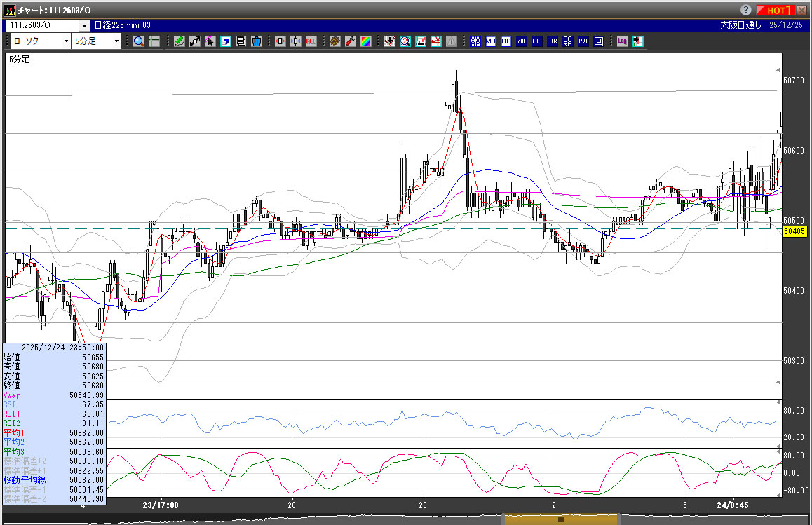Viewport: 812px width, 525px height.
Task: Toggle the BB Bollinger Bands indicator
Action: point(506,41)
